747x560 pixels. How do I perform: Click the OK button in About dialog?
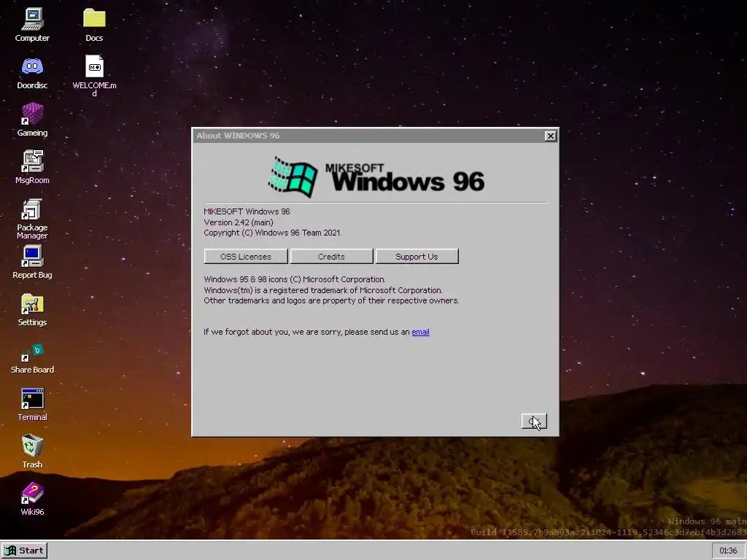(534, 421)
